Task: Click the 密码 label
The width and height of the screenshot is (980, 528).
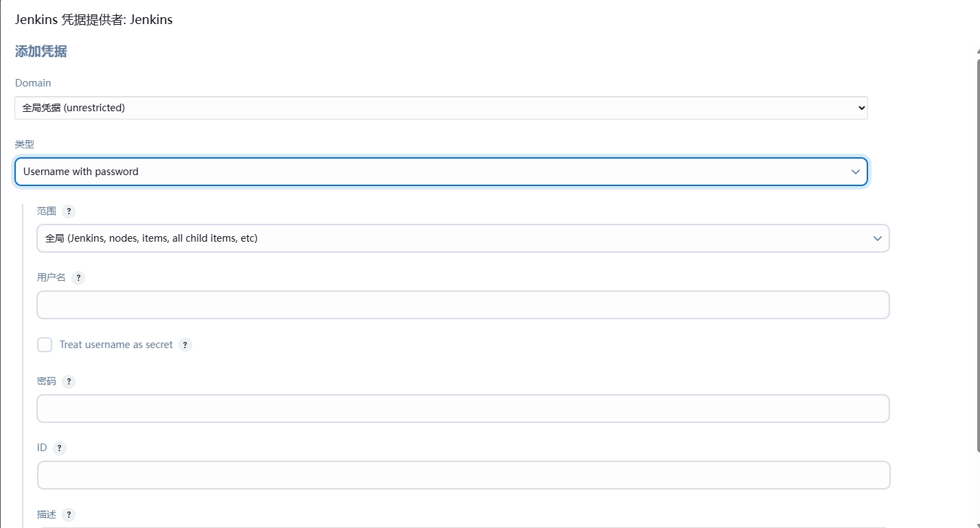Action: point(47,381)
